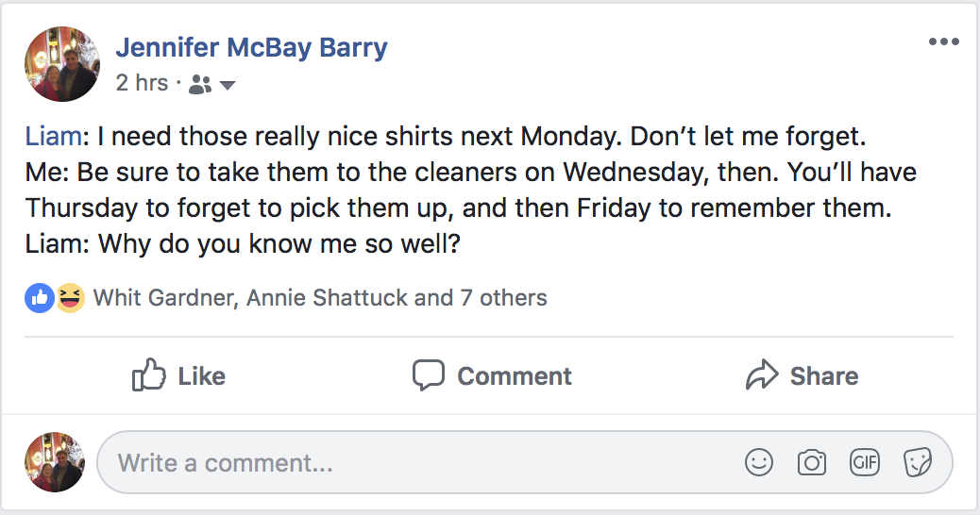Show the "7 others" who reacted

pyautogui.click(x=503, y=299)
